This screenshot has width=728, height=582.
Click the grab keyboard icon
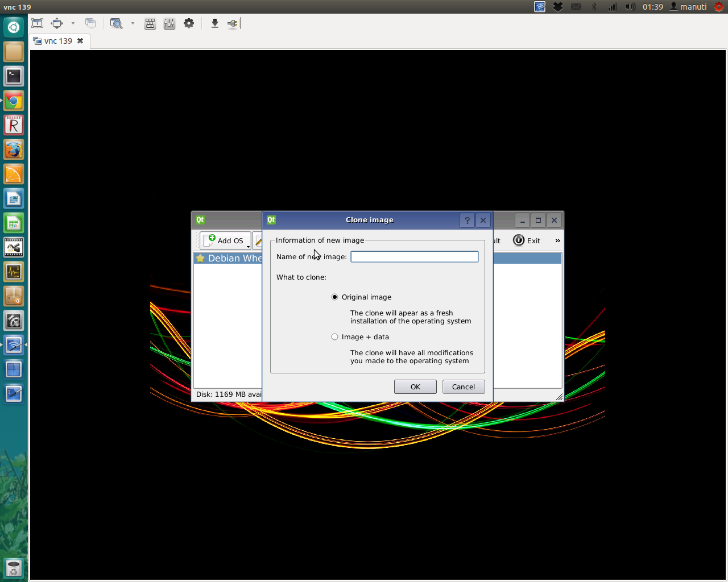(x=150, y=23)
